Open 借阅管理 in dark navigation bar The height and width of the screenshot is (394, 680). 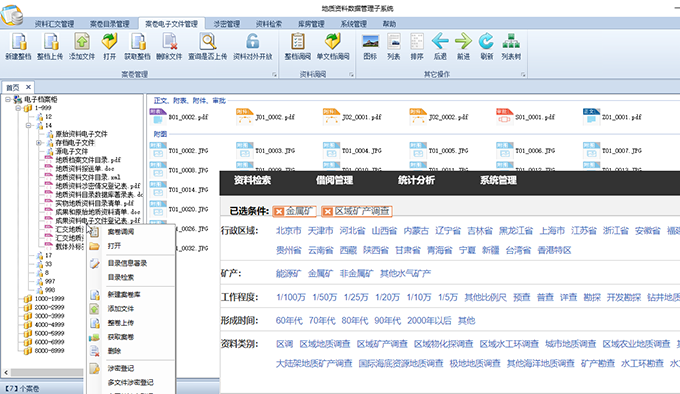click(x=334, y=180)
